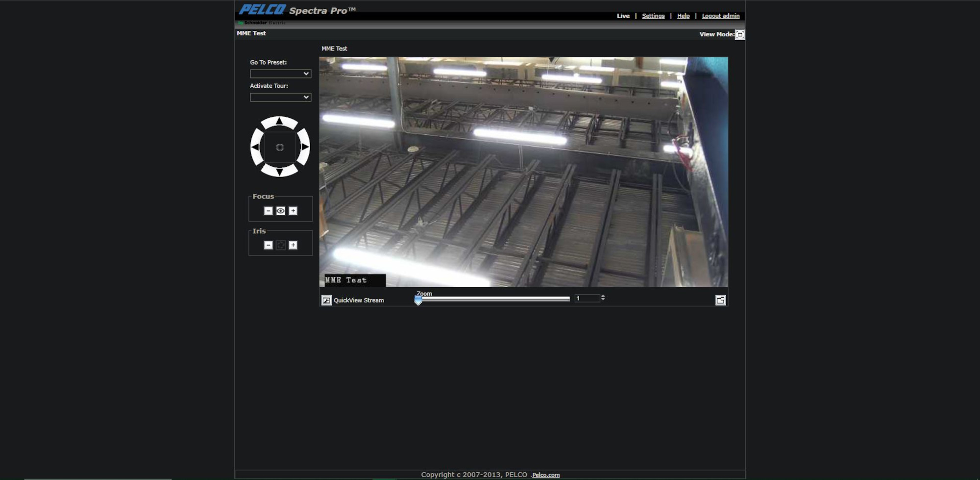Open the Go To Preset dropdown
The height and width of the screenshot is (480, 980).
click(280, 74)
